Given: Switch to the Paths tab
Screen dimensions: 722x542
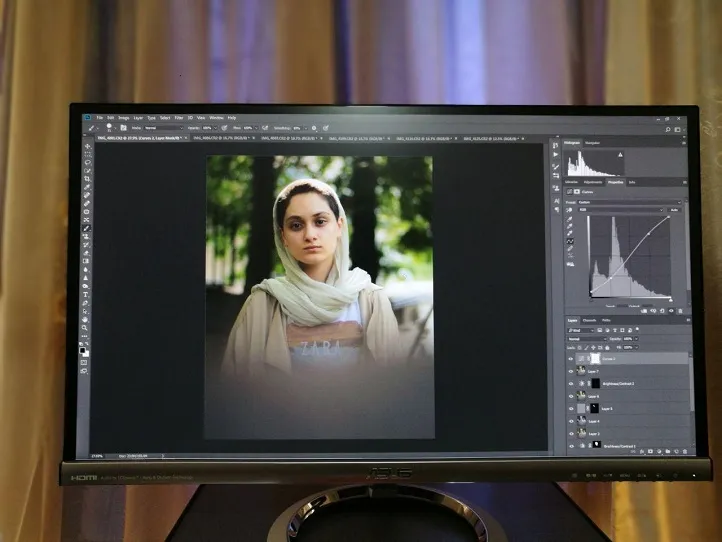Looking at the screenshot, I should point(606,321).
